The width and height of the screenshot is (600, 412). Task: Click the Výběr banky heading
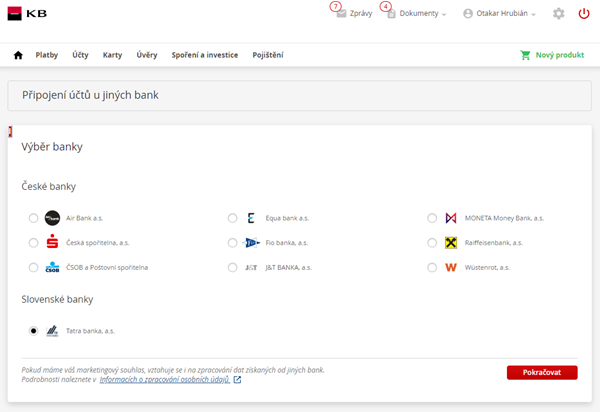(x=52, y=147)
